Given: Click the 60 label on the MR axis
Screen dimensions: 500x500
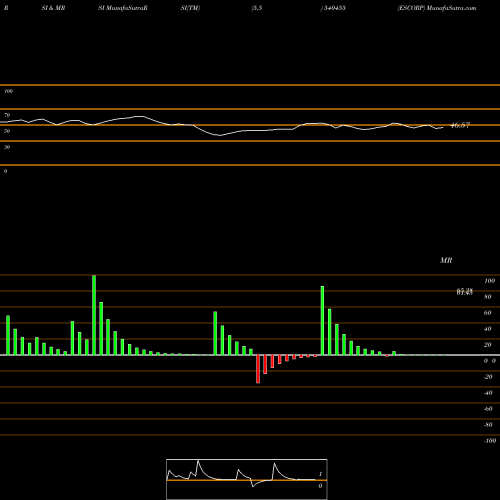Looking at the screenshot, I should point(488,313).
